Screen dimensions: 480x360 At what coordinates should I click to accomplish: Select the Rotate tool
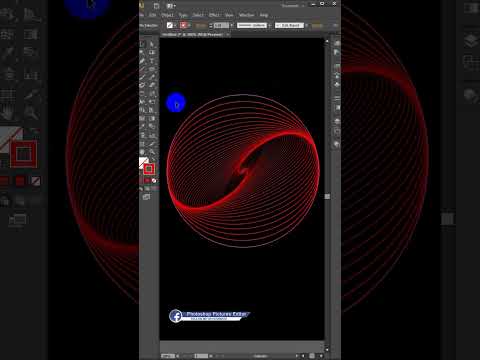pyautogui.click(x=142, y=94)
